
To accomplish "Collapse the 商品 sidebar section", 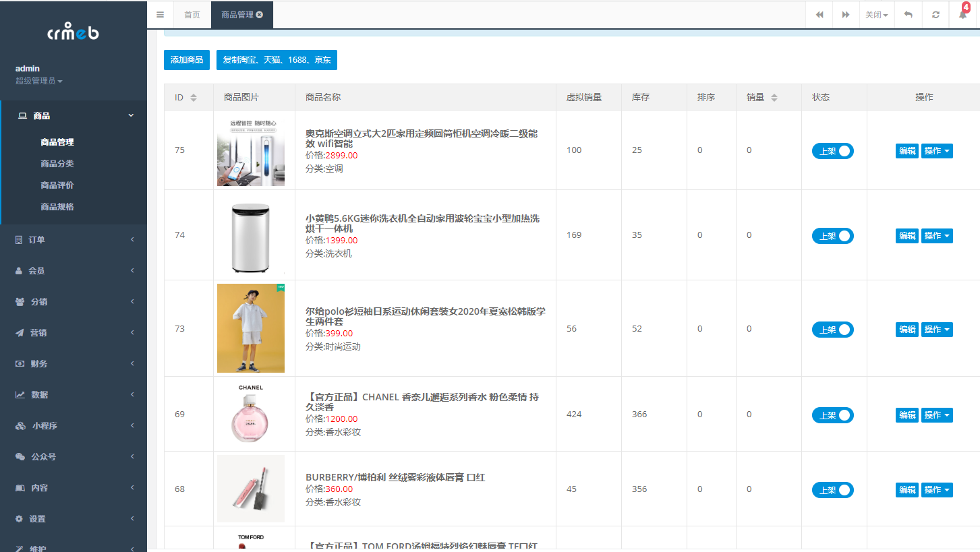I will pos(74,115).
